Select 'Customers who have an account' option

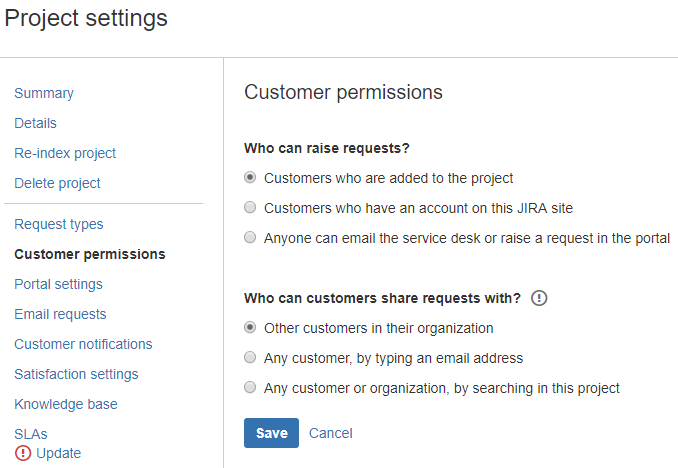point(250,208)
